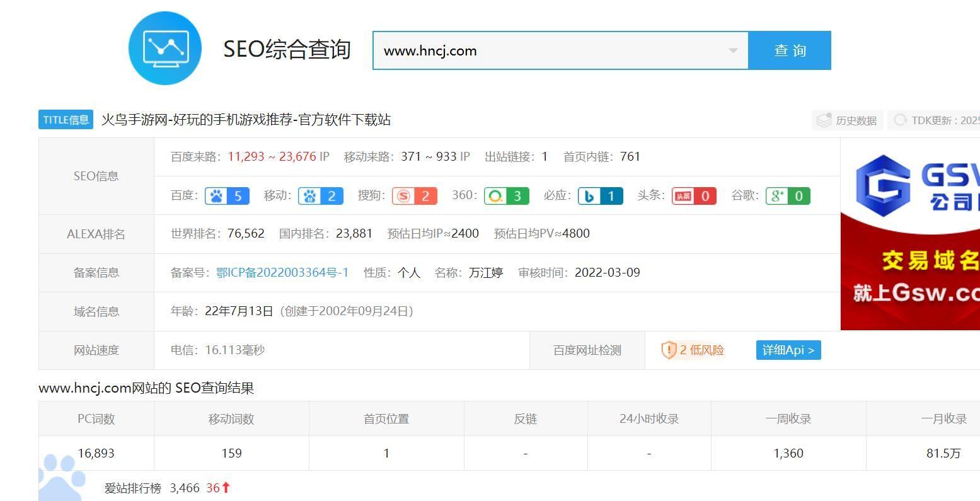Open 历史数据 history data
This screenshot has height=501, width=980.
point(847,120)
